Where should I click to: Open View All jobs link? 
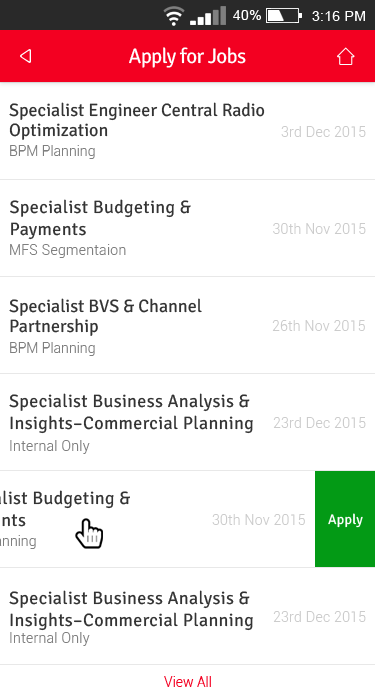[x=188, y=681]
